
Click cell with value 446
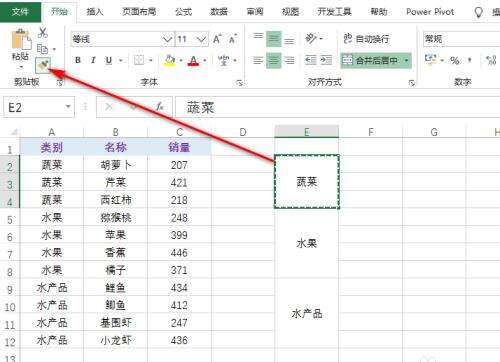(x=179, y=252)
